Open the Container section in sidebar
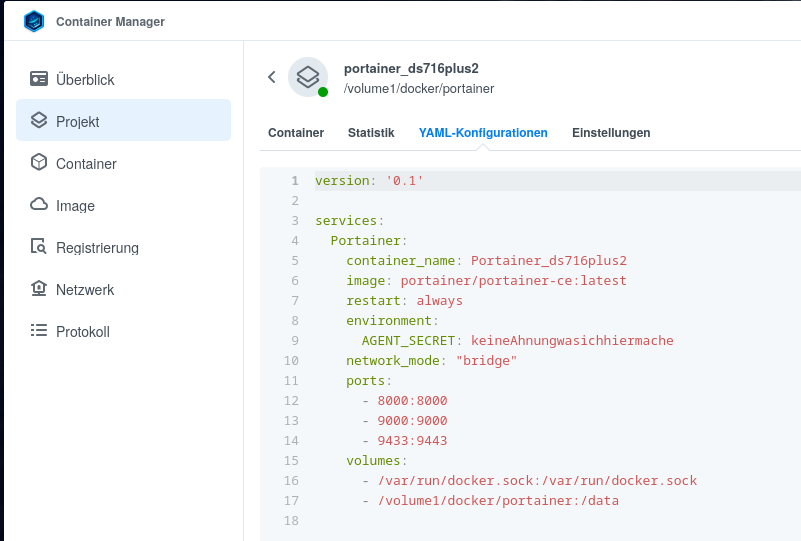Screen dimensions: 801x541 (124, 163)
